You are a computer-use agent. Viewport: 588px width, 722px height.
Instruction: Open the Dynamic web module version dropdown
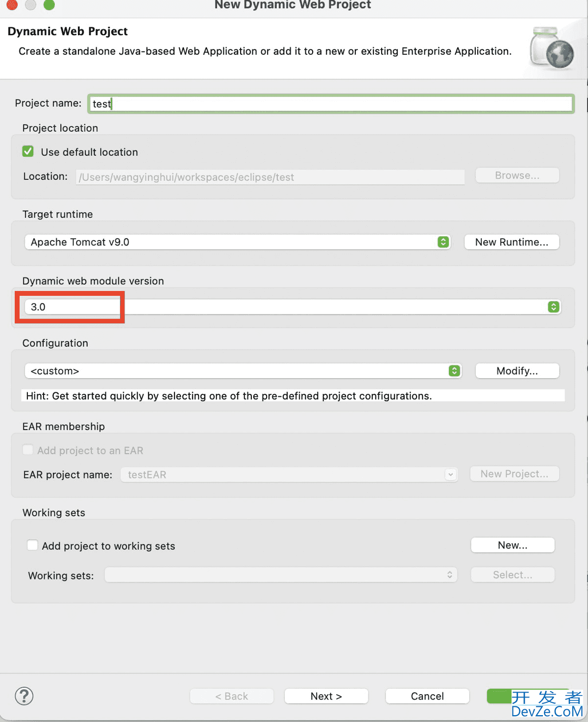[x=293, y=307]
